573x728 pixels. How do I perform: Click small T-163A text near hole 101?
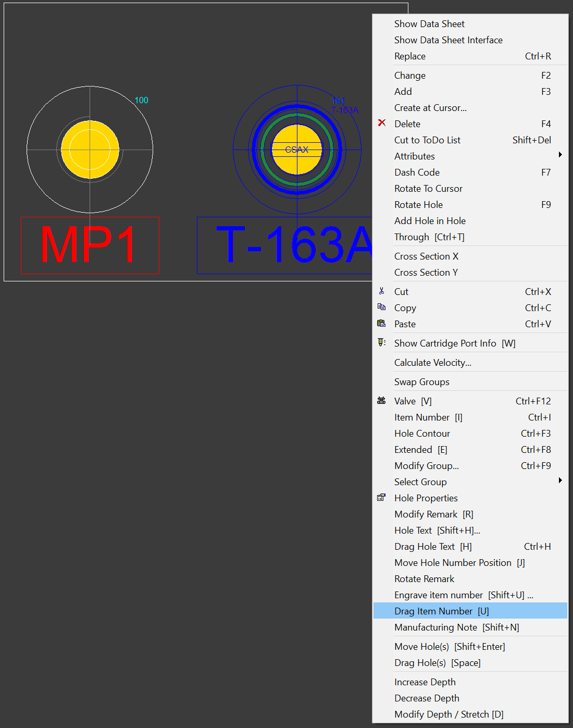tap(345, 110)
